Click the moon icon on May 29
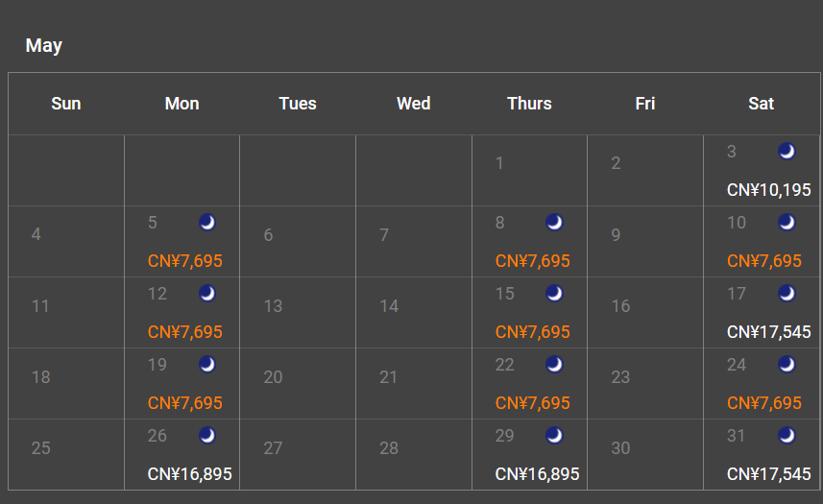The image size is (823, 504). coord(554,436)
